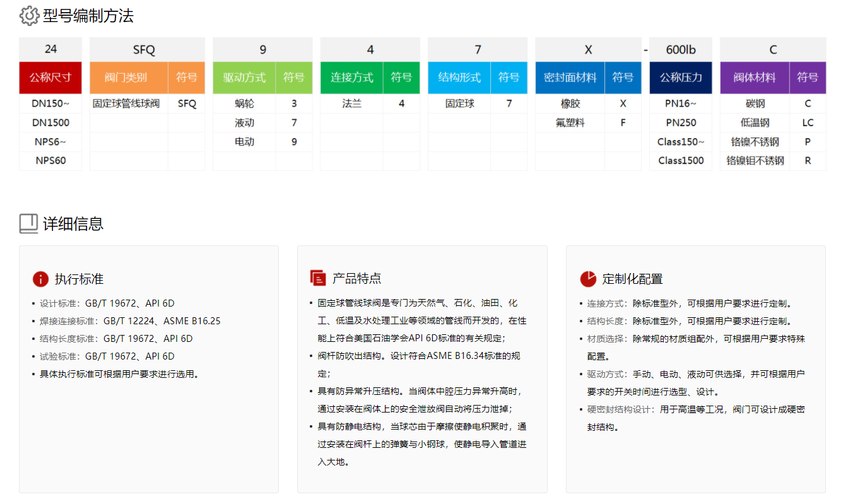841x504 pixels.
Task: Select the light green 驱动方式 header
Action: (244, 78)
